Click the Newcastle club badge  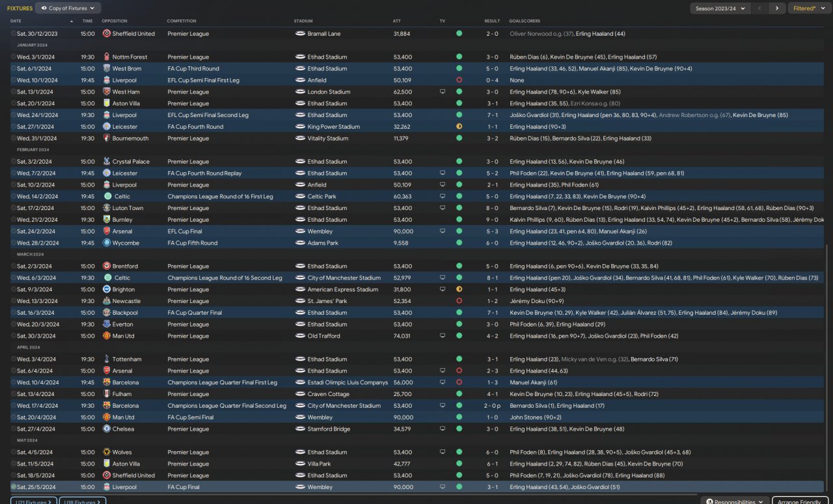tap(107, 302)
